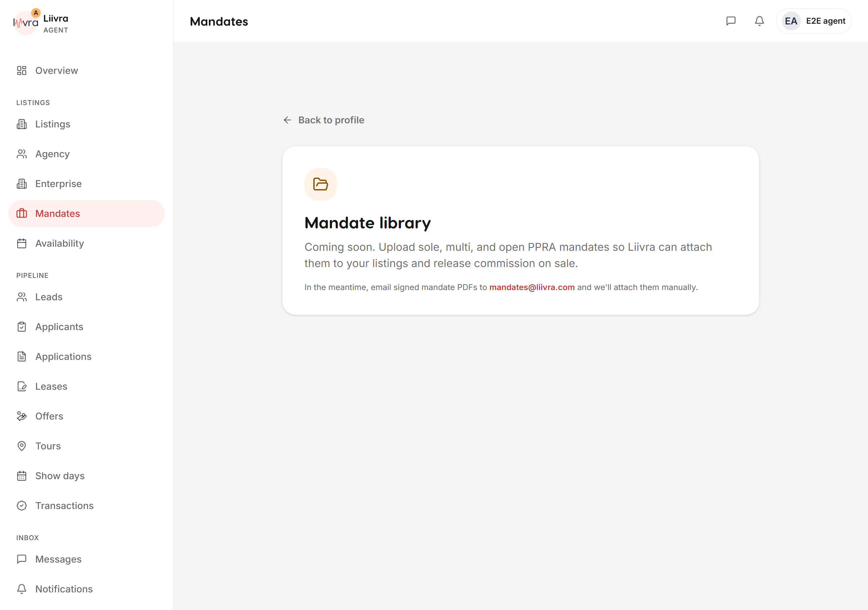Click the Enterprise building icon
Image resolution: width=868 pixels, height=610 pixels.
click(22, 184)
